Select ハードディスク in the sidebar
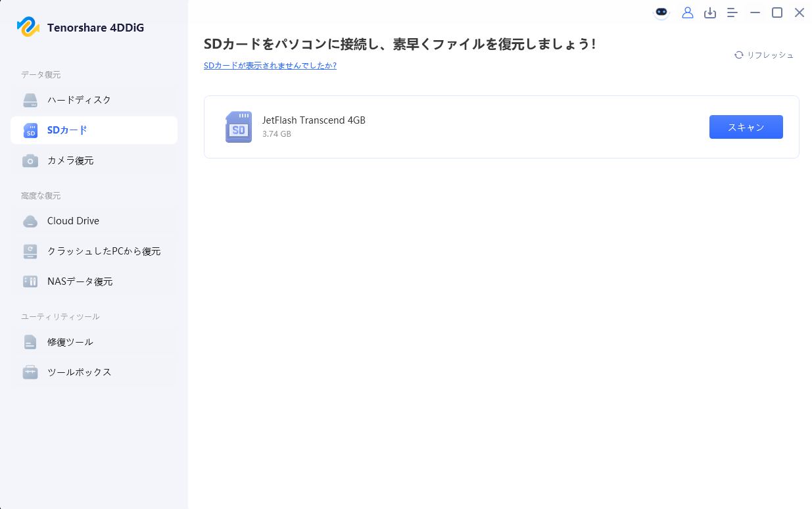 pyautogui.click(x=94, y=100)
